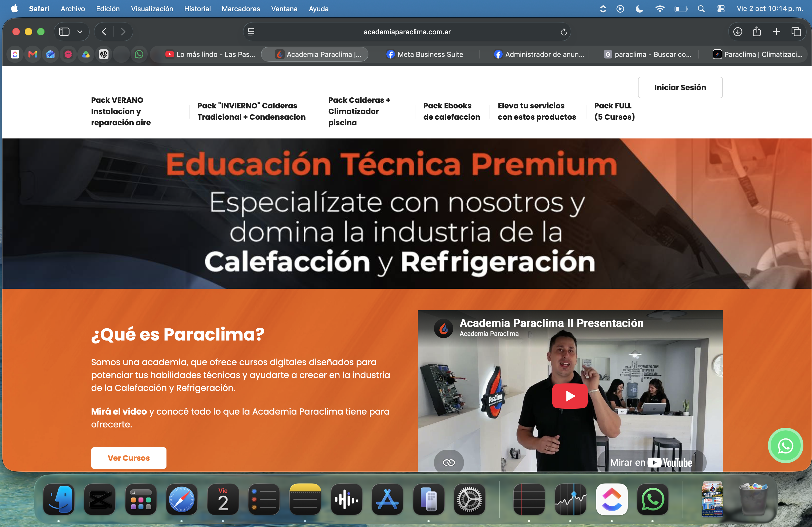The width and height of the screenshot is (812, 527).
Task: Open the floating WhatsApp chat button
Action: (785, 445)
